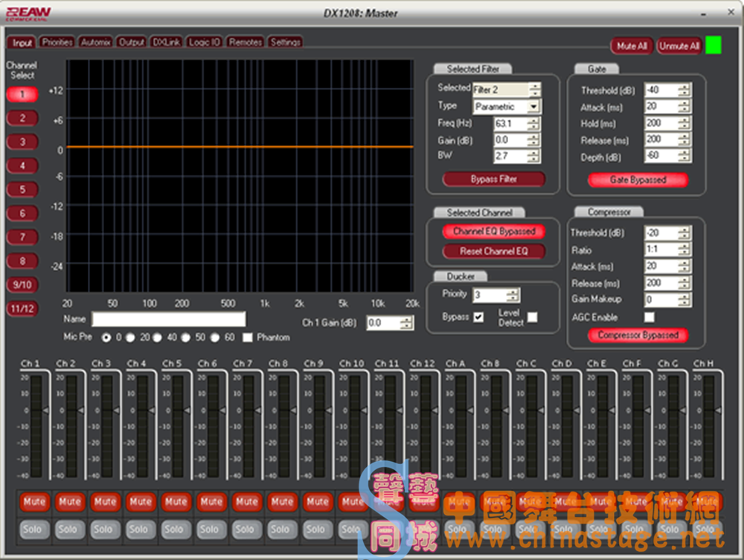Select channel 9/10 in Channel Select

pyautogui.click(x=22, y=285)
